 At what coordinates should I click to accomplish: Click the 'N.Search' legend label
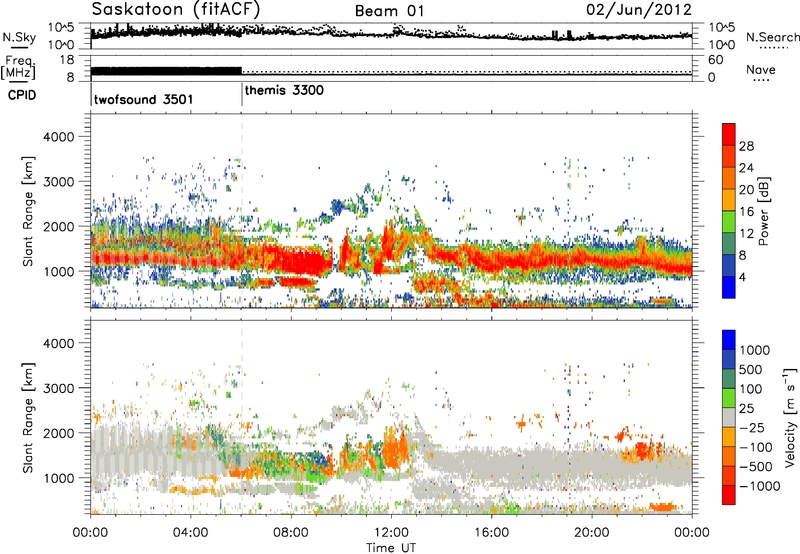[x=772, y=37]
